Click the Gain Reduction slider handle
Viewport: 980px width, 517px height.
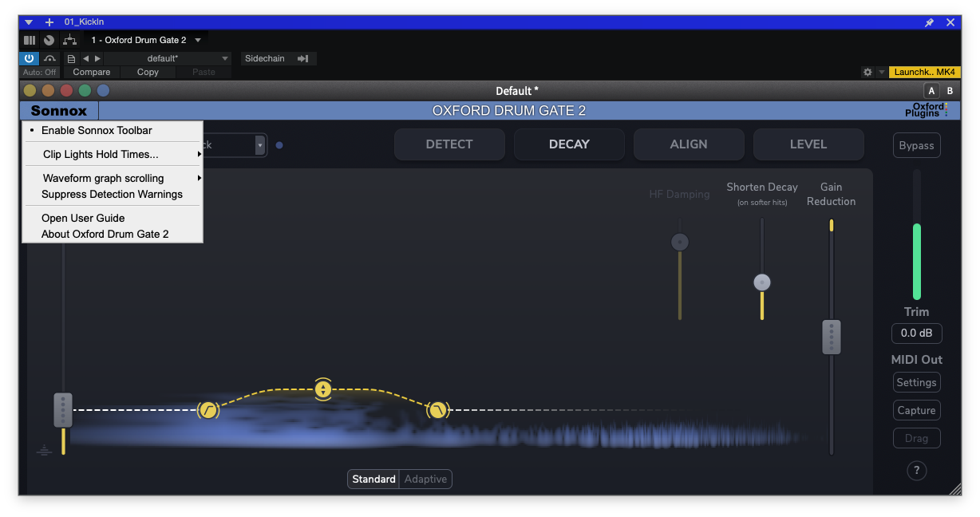pyautogui.click(x=832, y=337)
